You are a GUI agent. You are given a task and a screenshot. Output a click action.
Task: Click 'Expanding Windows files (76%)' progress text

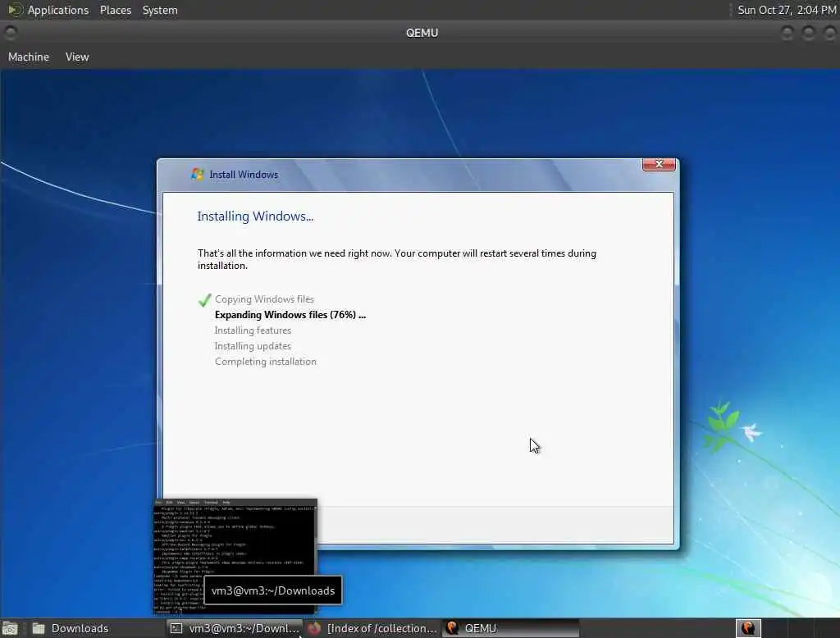click(x=290, y=315)
